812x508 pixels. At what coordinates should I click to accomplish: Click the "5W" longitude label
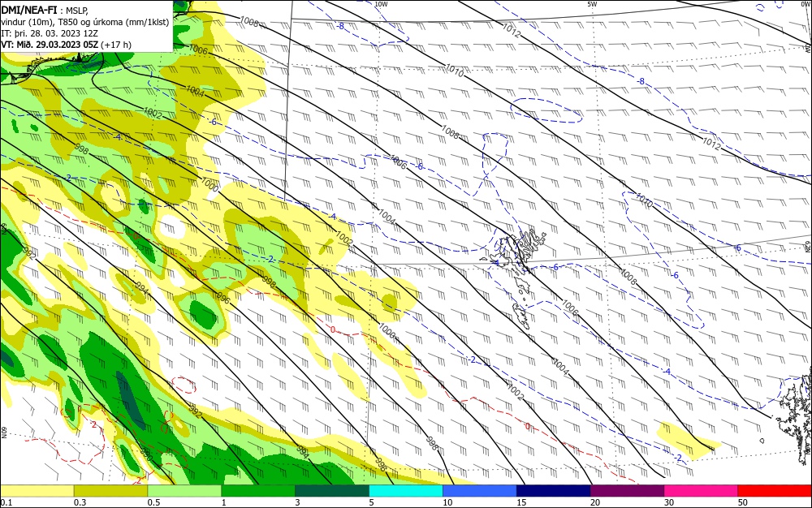click(593, 4)
